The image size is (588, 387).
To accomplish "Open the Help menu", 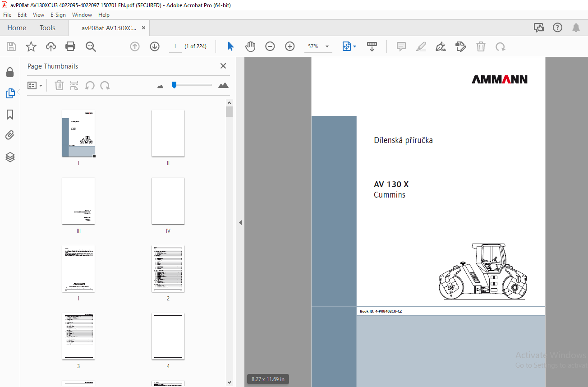I will [104, 15].
